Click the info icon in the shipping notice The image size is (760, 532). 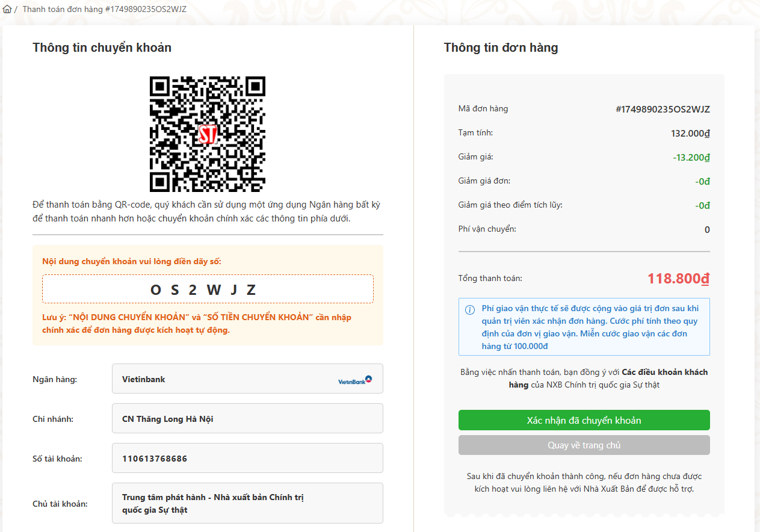pyautogui.click(x=470, y=310)
